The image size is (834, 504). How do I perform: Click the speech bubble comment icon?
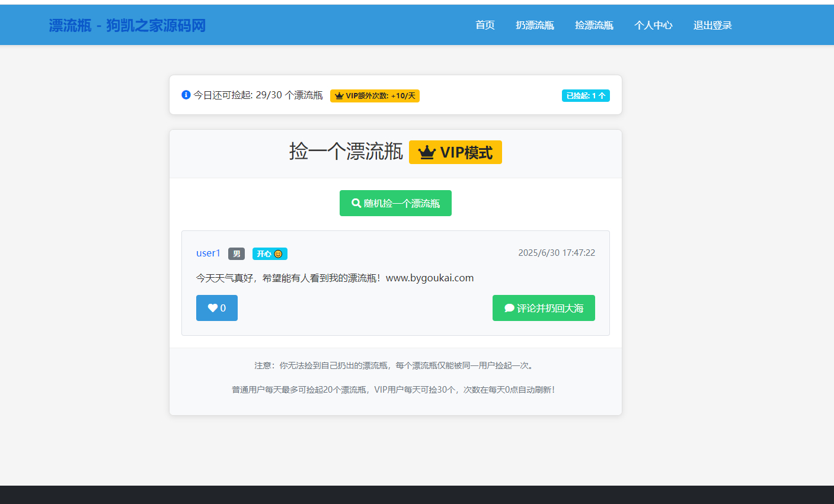(x=509, y=308)
